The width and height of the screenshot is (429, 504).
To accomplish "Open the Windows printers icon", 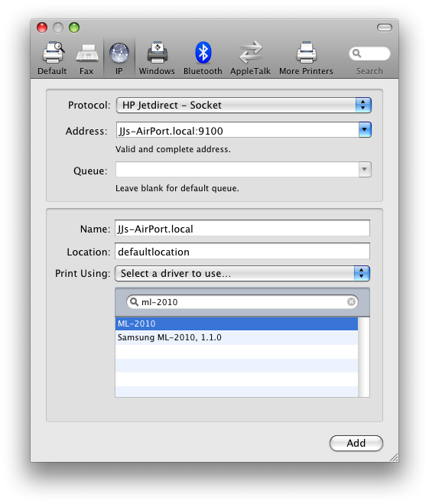I will pos(157,58).
